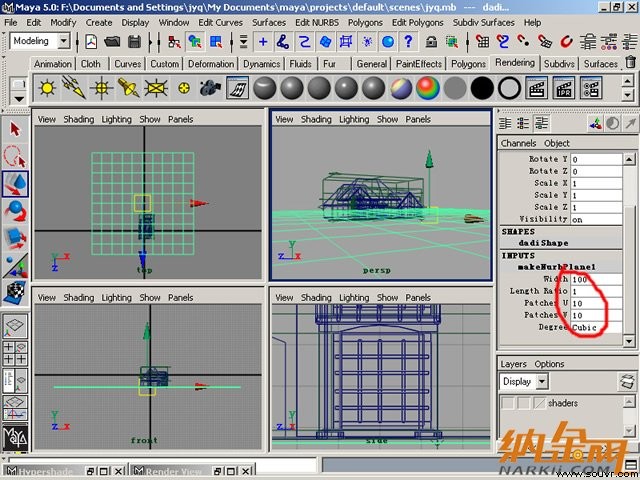
Task: Create point light shelf icon
Action: [101, 88]
